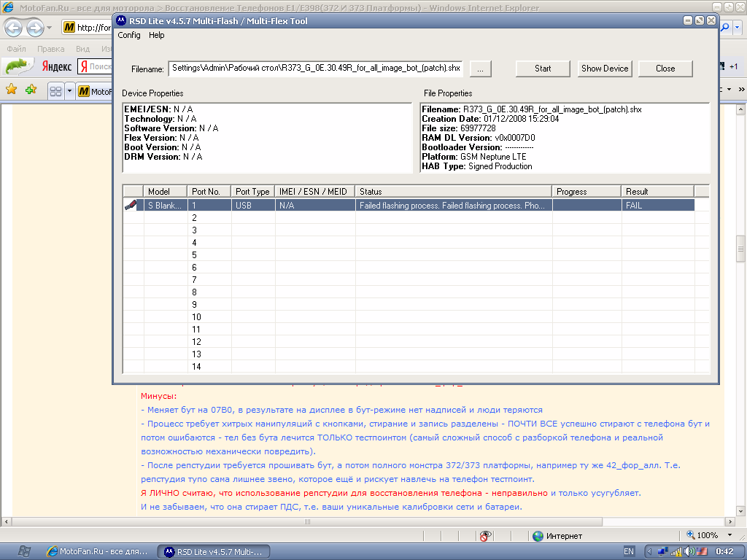Click the Motorola logo in RSD Lite title bar

pyautogui.click(x=121, y=20)
